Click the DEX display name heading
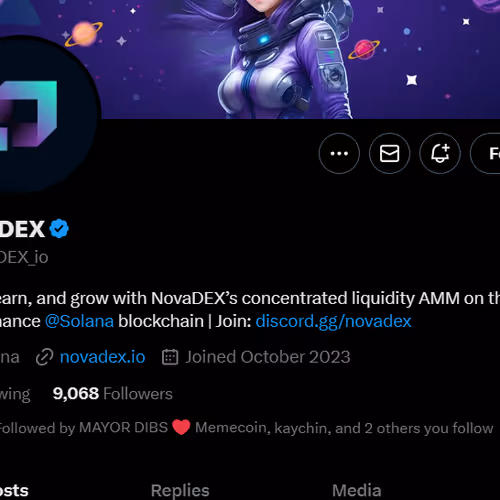Screen dimensions: 500x500 (22, 229)
